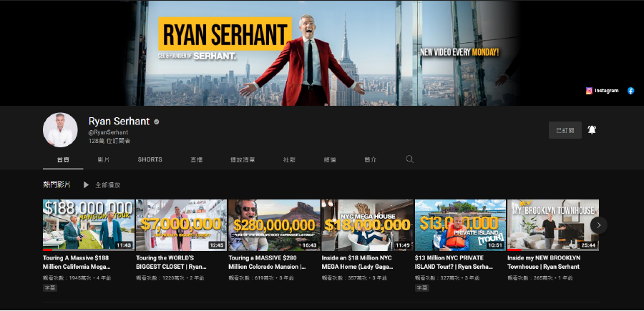This screenshot has height=311, width=644.
Task: Click the channel banner image
Action: (x=322, y=53)
